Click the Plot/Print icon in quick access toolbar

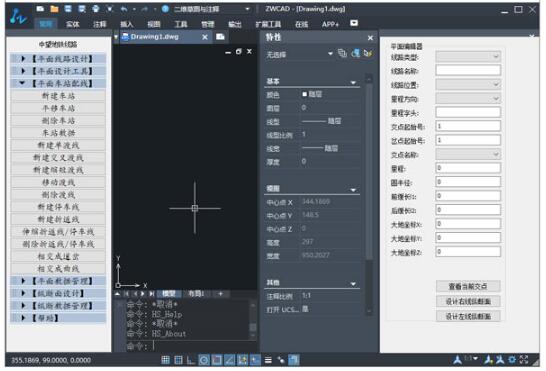[96, 9]
